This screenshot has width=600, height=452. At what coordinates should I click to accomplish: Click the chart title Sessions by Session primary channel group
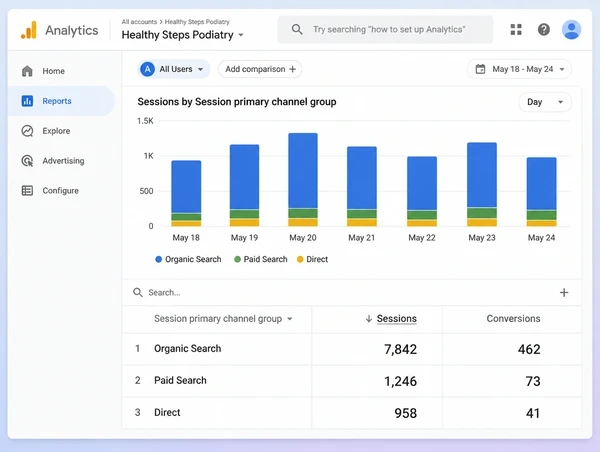237,102
